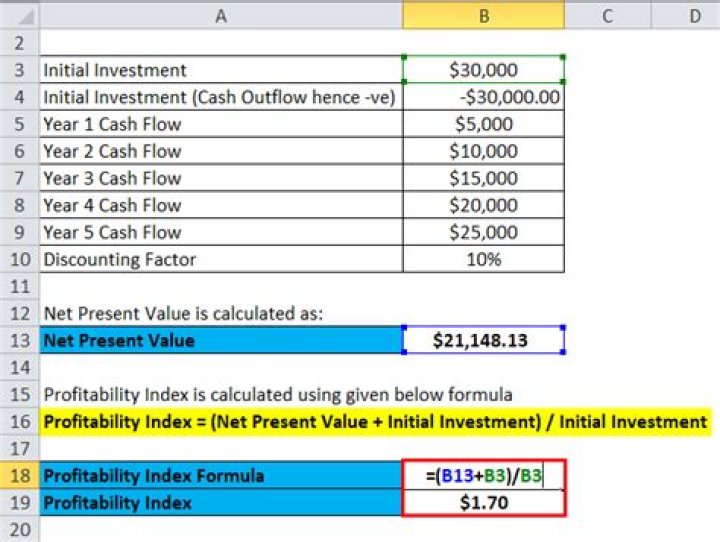Select row 7 header
The image size is (720, 542).
pyautogui.click(x=19, y=178)
